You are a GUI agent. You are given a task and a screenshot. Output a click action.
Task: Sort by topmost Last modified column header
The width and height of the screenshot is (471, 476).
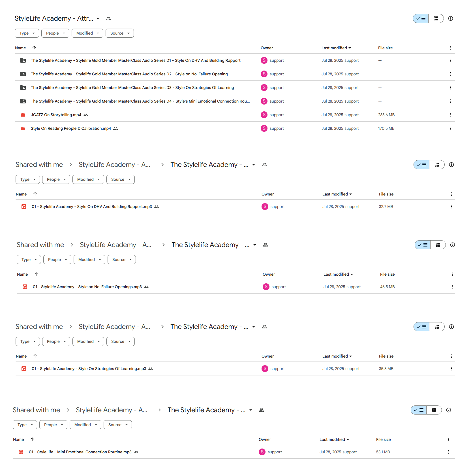336,48
